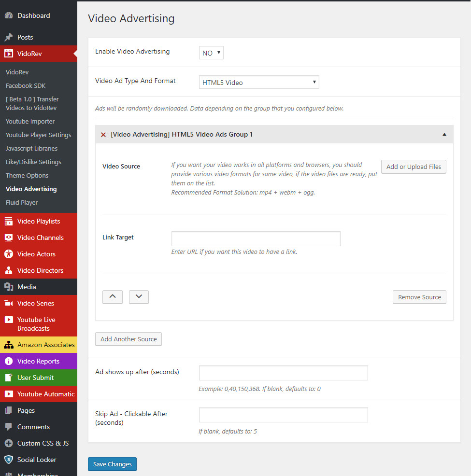Click the Posts pushpin icon

click(x=9, y=37)
